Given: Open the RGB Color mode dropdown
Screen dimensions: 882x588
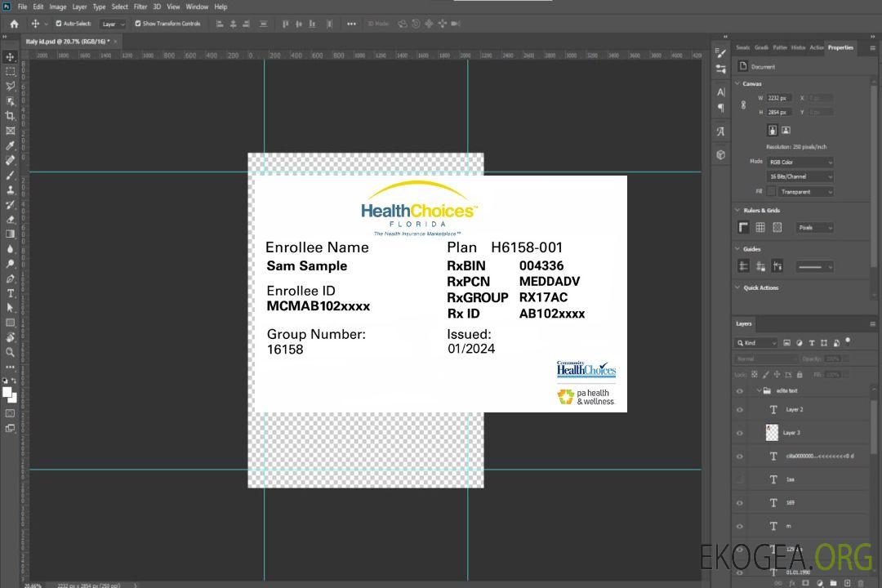Looking at the screenshot, I should [800, 163].
